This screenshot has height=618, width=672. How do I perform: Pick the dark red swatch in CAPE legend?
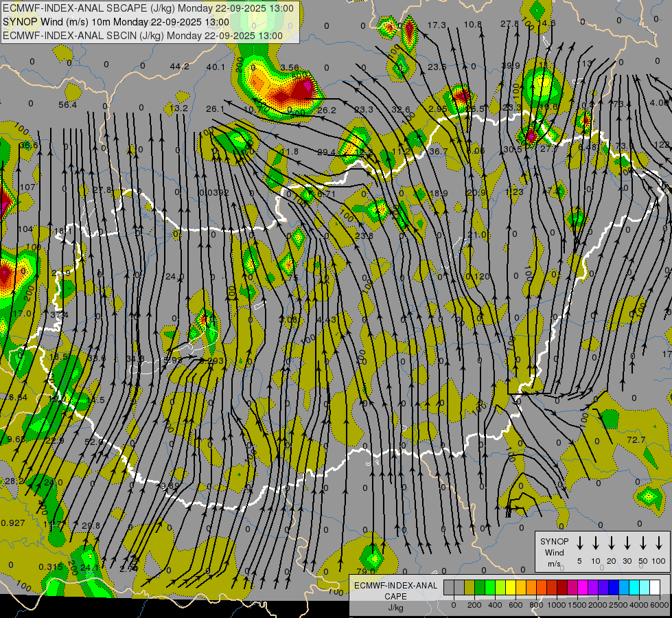point(562,588)
